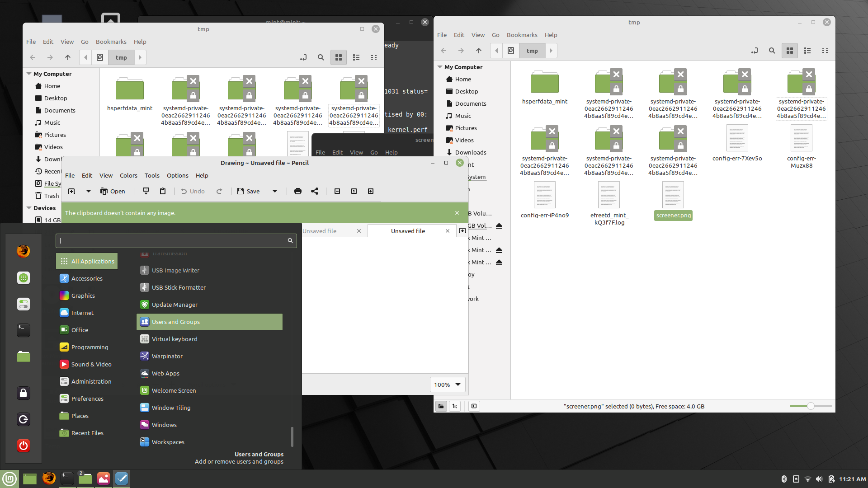
Task: Switch left tmp window to compact view
Action: click(x=374, y=57)
